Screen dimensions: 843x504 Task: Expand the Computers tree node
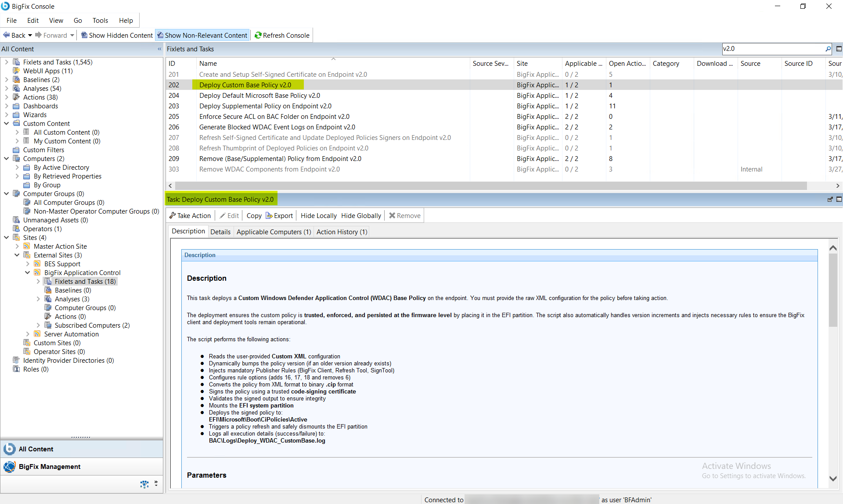coord(7,158)
